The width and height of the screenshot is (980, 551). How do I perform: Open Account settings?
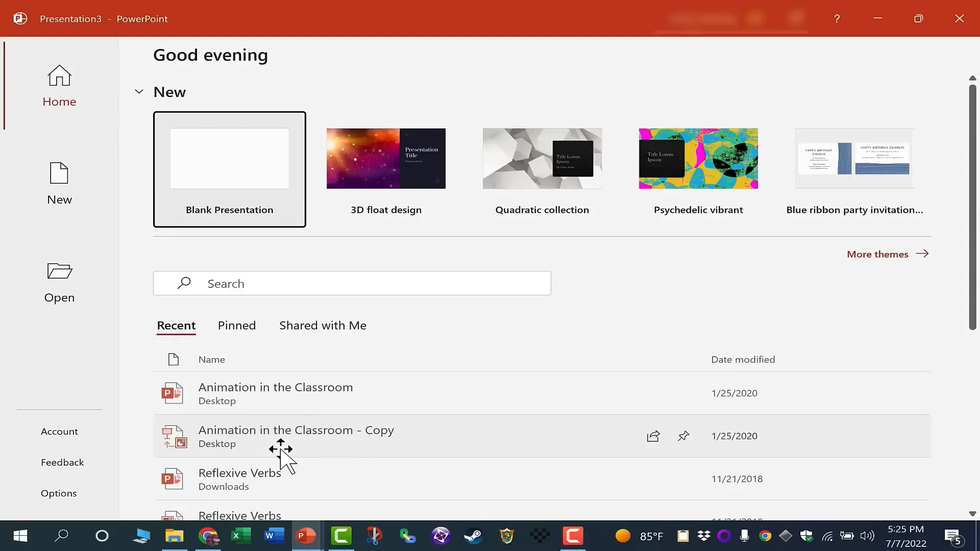59,431
